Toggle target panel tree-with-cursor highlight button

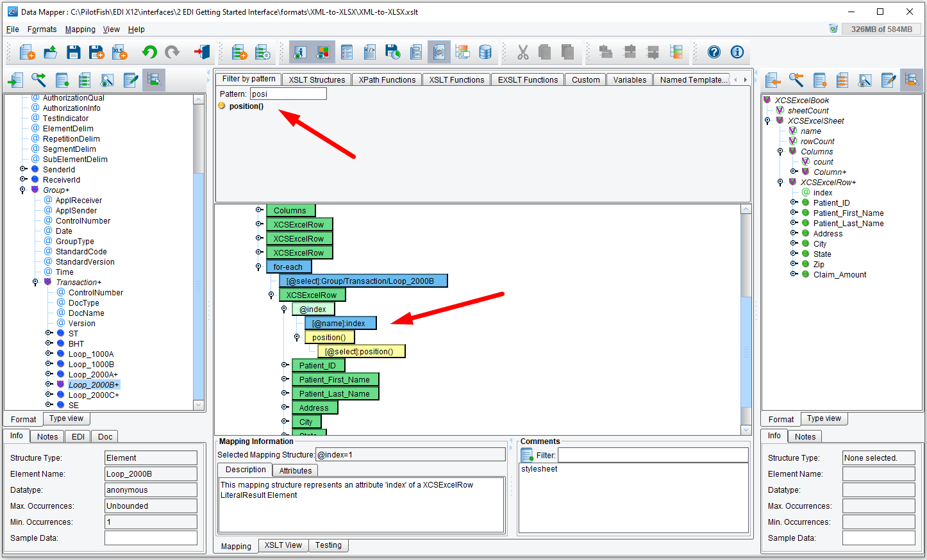pos(911,80)
